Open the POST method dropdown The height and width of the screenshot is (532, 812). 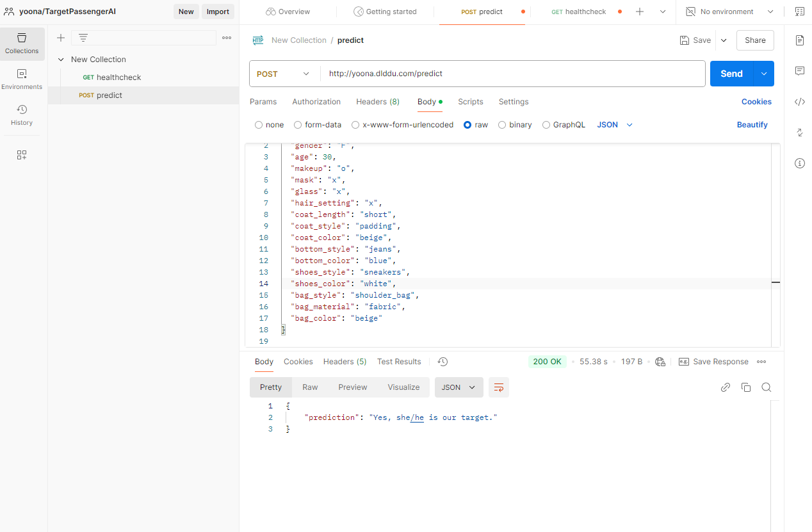[284, 74]
